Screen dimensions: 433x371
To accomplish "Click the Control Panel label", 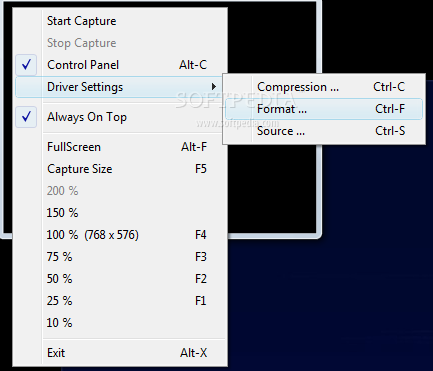I will 83,65.
